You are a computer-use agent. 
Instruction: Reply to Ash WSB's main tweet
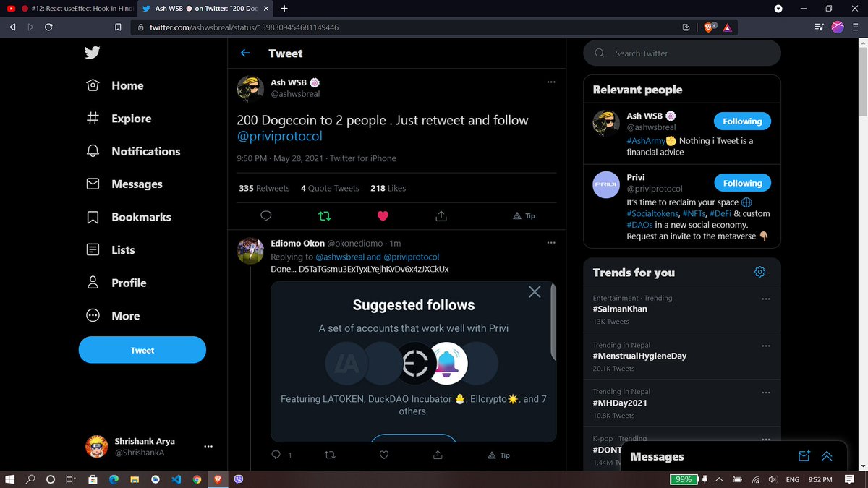point(265,215)
